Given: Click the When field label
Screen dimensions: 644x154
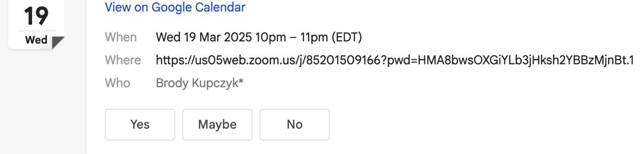Looking at the screenshot, I should (x=121, y=37).
